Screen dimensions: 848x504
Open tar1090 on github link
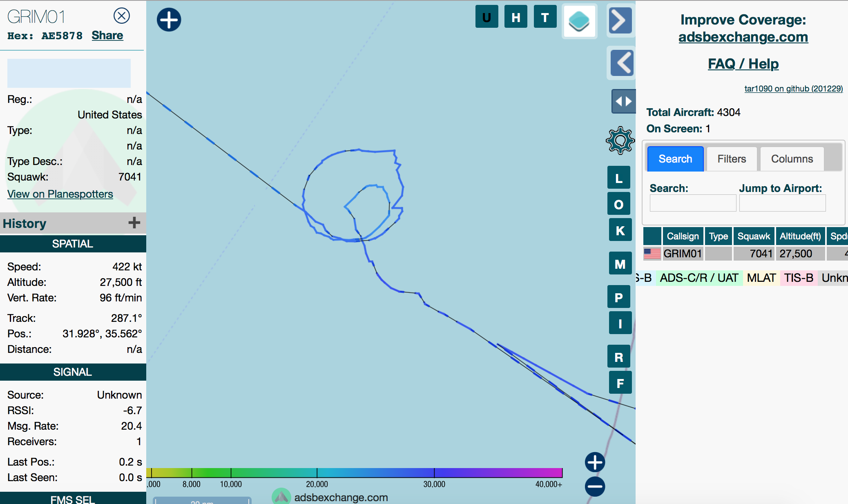tap(793, 89)
